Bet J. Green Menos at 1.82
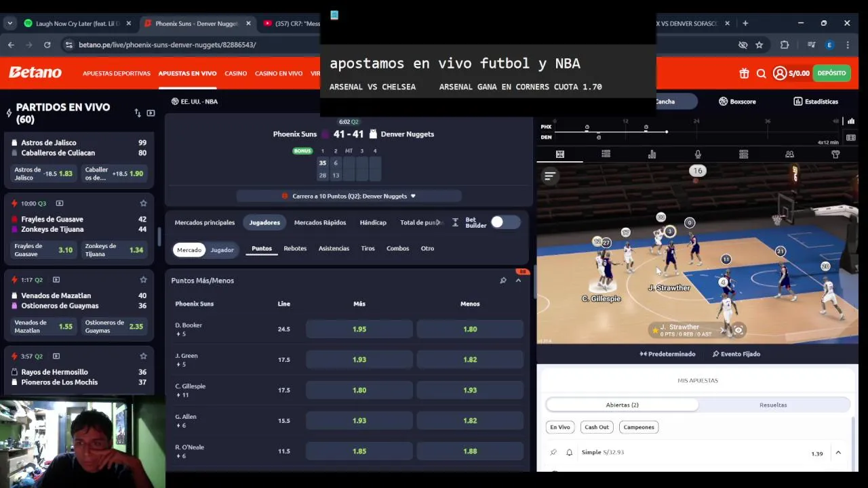The image size is (868, 488). pyautogui.click(x=470, y=360)
